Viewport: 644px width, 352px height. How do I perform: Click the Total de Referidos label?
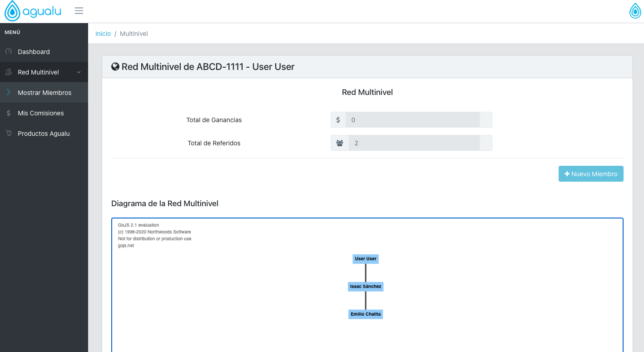click(x=214, y=143)
